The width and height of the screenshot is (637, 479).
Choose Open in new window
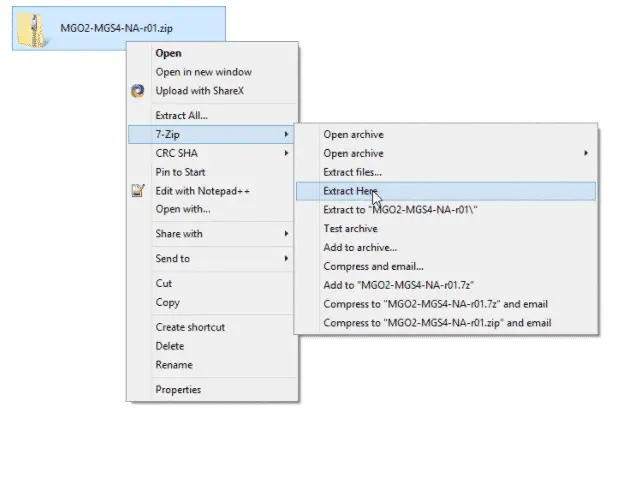tap(213, 72)
